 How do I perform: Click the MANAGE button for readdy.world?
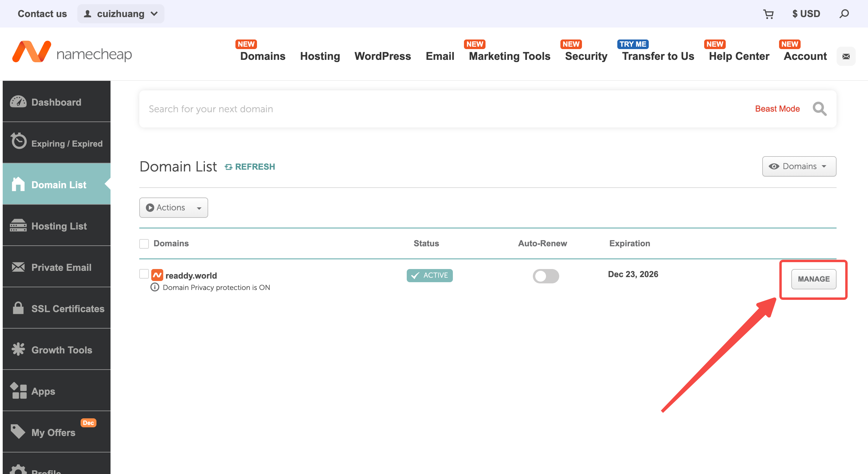(813, 279)
